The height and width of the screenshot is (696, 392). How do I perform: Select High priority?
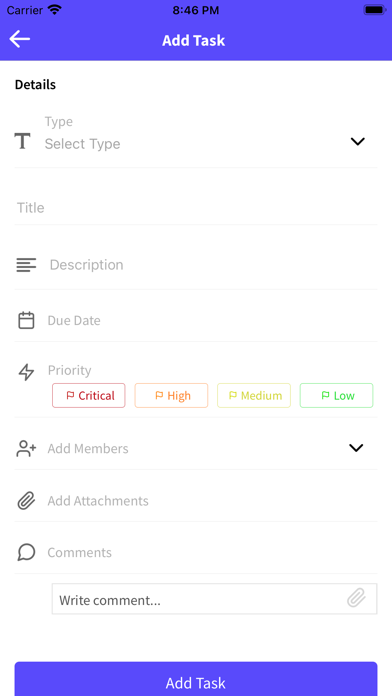[171, 395]
